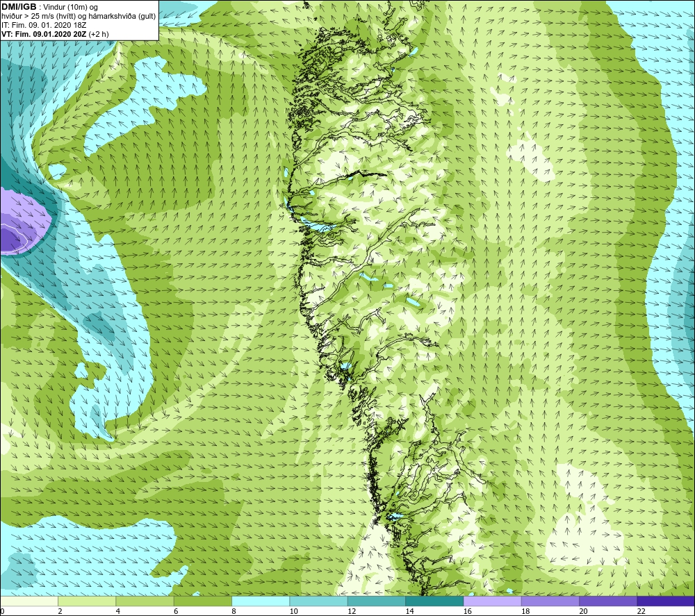
Task: Click legend scale label '2'
Action: pos(60,611)
